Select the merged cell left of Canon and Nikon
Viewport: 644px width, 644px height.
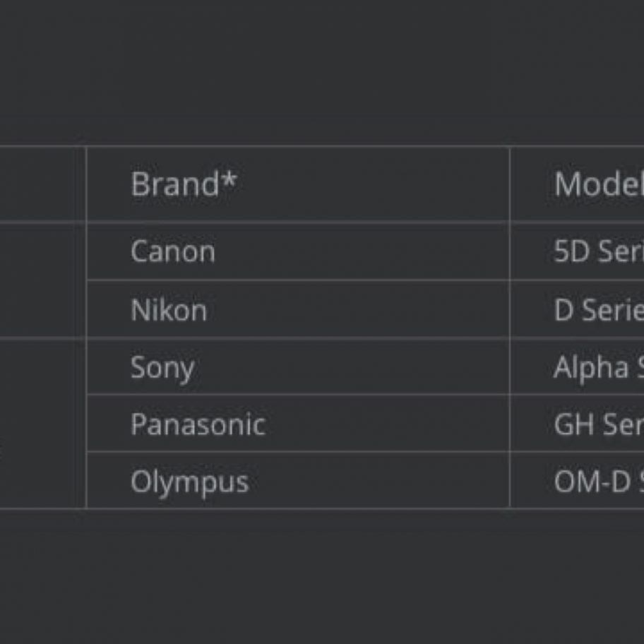click(x=42, y=280)
